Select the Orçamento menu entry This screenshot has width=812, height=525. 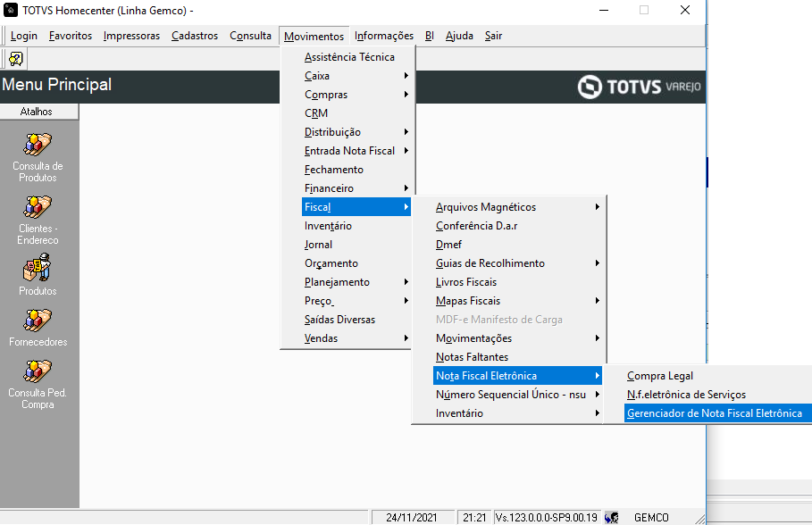[356, 263]
